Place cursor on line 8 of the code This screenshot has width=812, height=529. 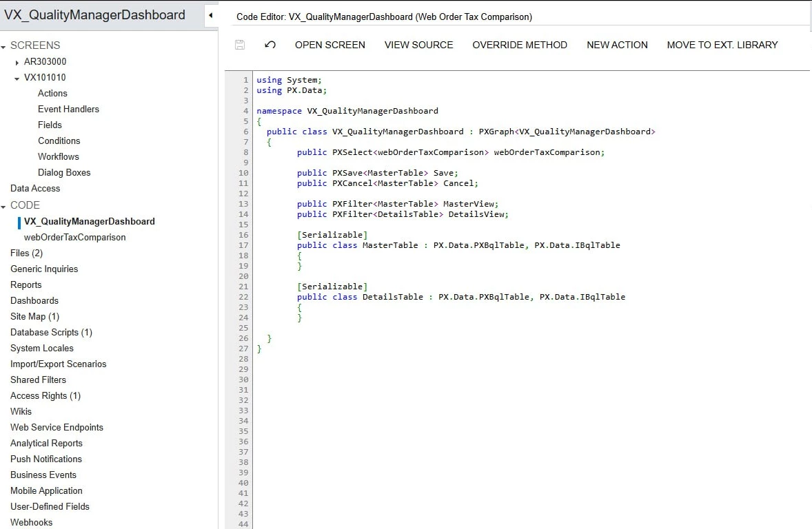point(483,152)
